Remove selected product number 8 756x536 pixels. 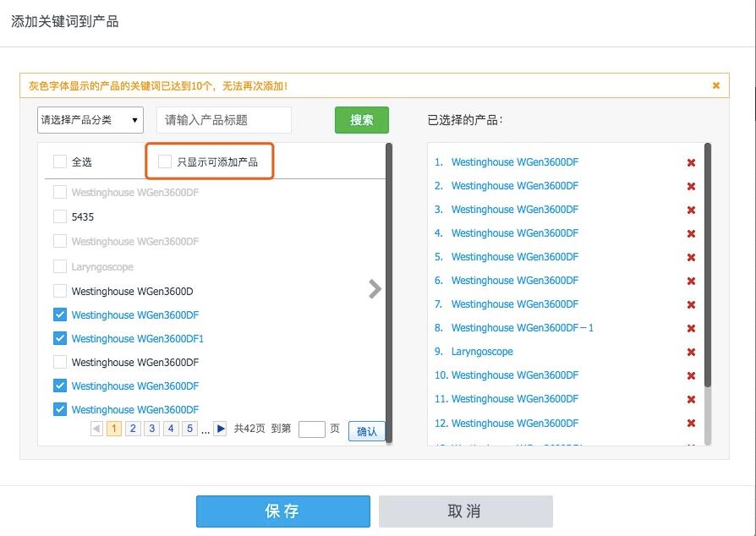pyautogui.click(x=691, y=329)
